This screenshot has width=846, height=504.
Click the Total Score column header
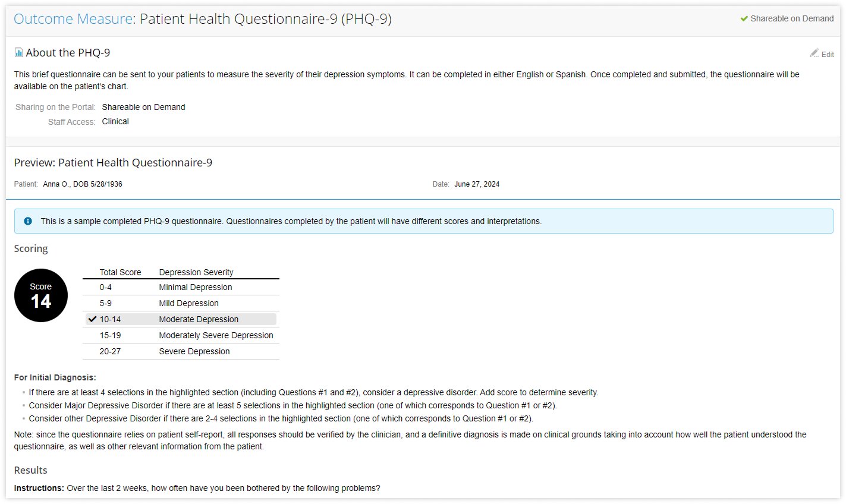[120, 272]
